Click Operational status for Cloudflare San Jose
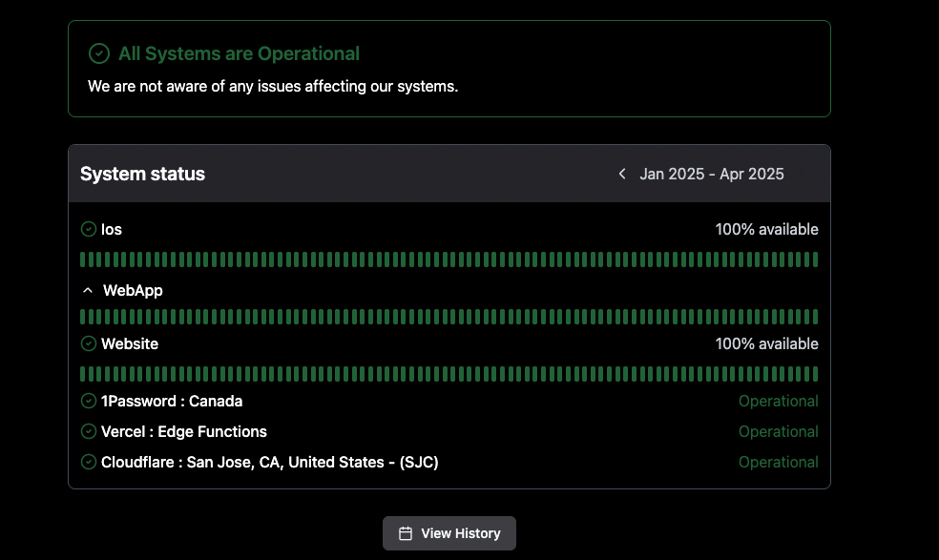 [x=778, y=463]
